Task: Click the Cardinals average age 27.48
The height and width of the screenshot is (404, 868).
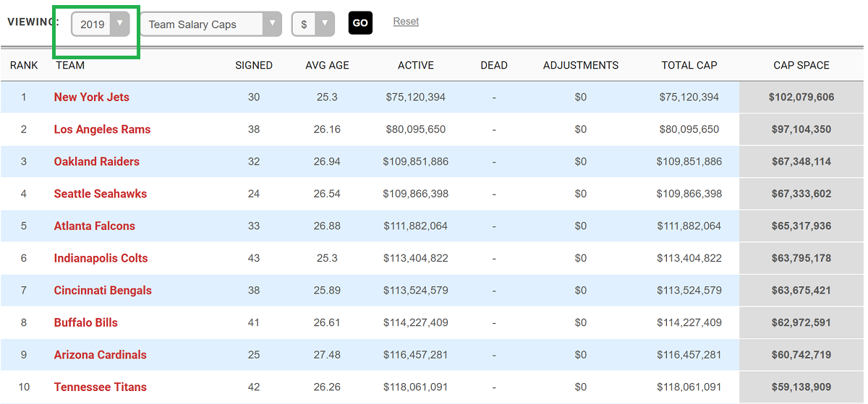Action: (327, 355)
